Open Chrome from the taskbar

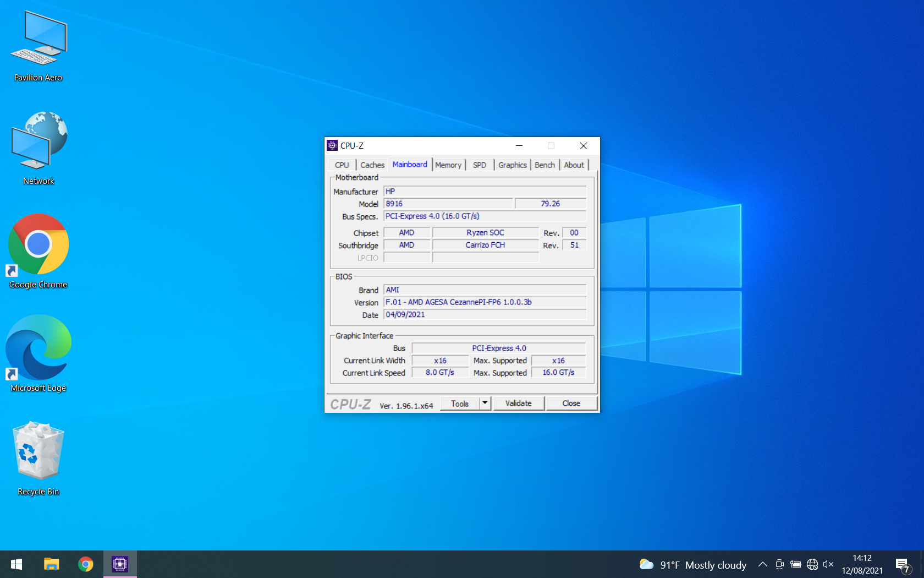tap(85, 564)
